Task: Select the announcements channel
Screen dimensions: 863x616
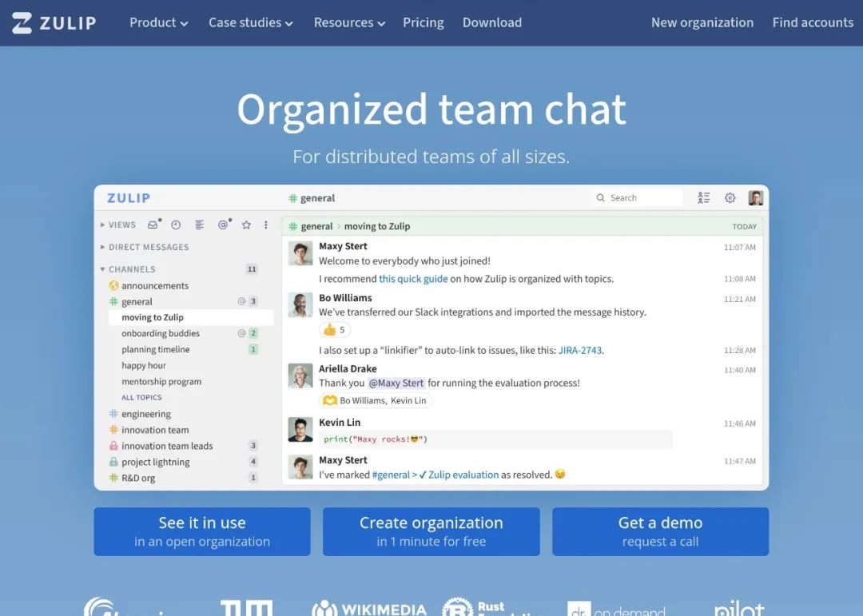Action: click(155, 286)
